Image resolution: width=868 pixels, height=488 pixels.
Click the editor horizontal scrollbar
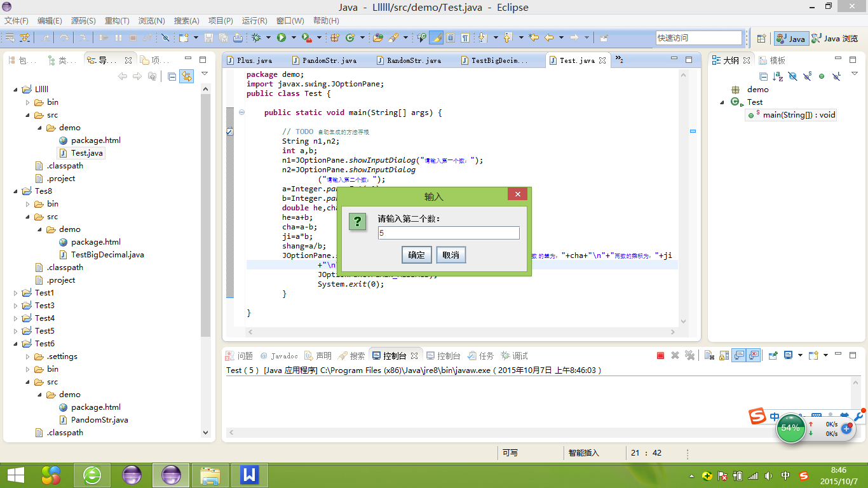tap(462, 332)
